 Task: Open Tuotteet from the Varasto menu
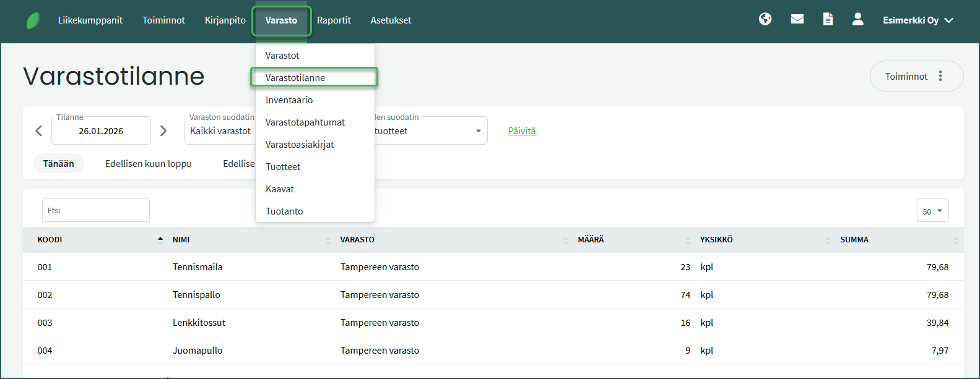coord(283,167)
